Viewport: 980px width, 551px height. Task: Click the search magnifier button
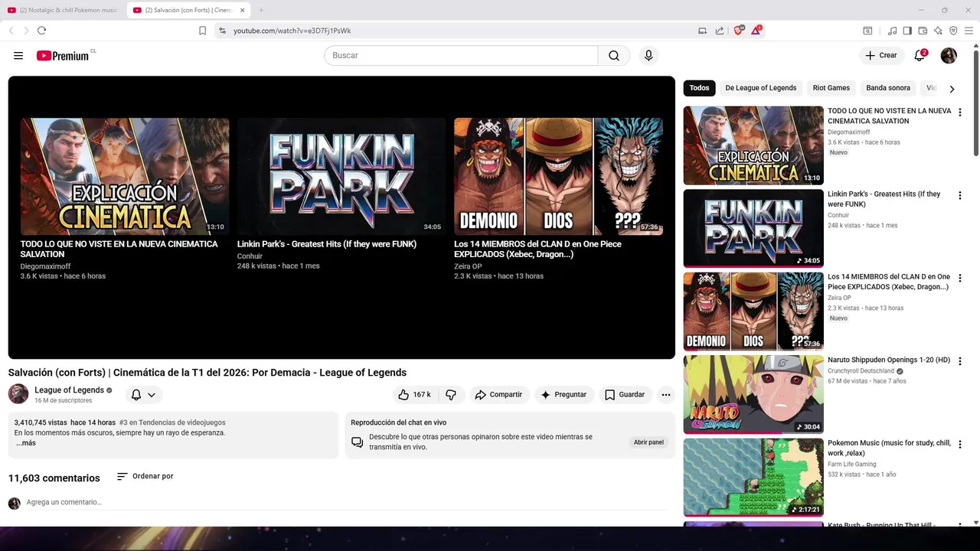click(x=614, y=56)
